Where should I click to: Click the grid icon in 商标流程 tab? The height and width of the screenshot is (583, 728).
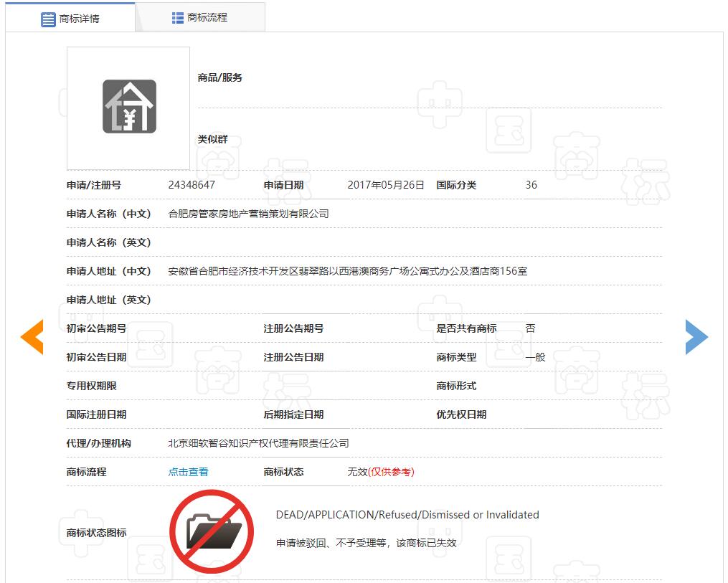(178, 18)
